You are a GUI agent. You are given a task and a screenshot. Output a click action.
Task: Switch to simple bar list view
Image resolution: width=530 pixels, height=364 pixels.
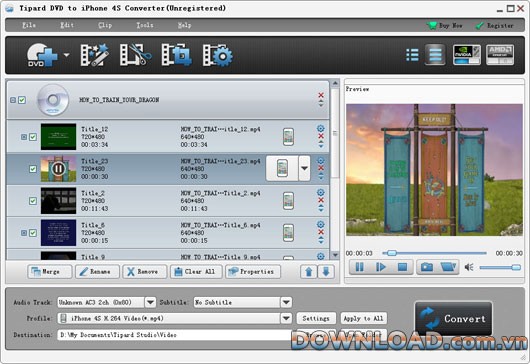point(435,54)
